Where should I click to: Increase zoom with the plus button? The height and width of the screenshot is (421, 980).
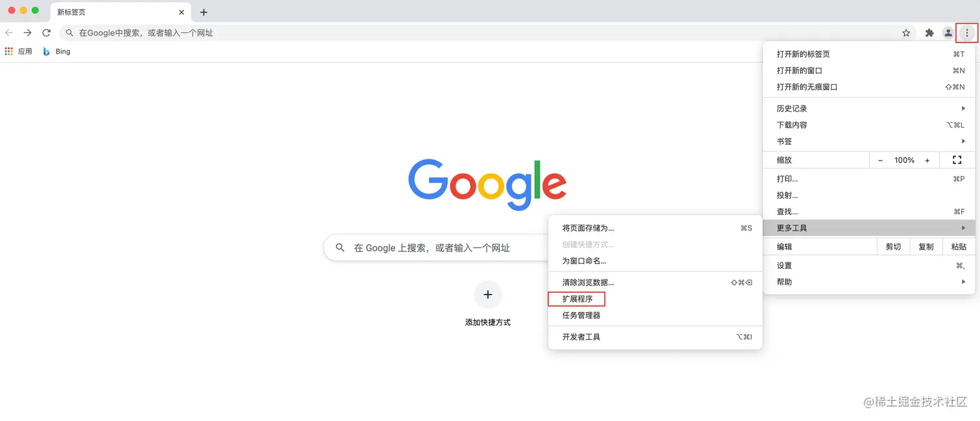tap(927, 160)
